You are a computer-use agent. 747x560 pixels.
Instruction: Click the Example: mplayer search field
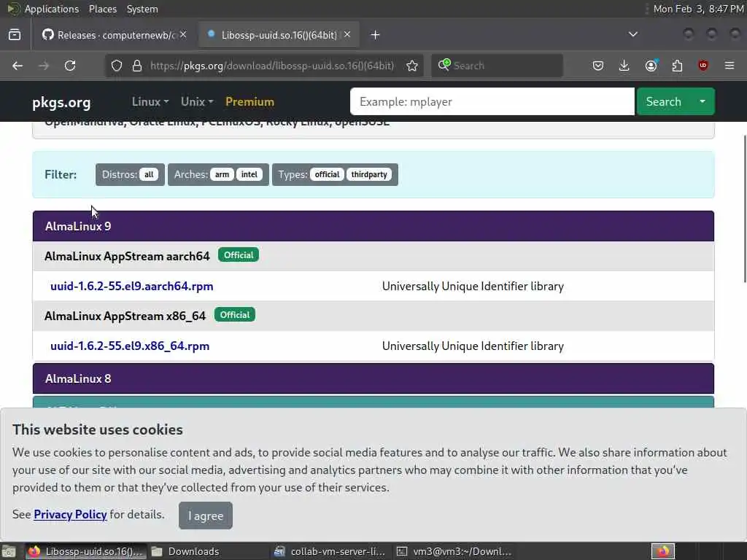click(x=492, y=101)
